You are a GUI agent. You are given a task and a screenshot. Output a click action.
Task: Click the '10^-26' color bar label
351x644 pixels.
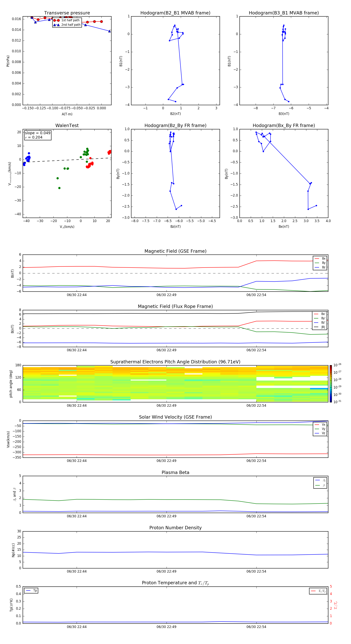(x=337, y=365)
